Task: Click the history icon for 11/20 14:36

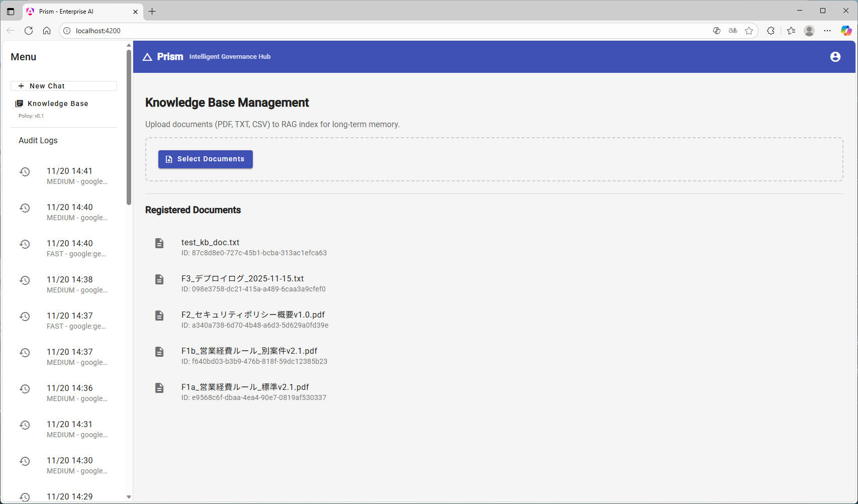Action: click(25, 389)
